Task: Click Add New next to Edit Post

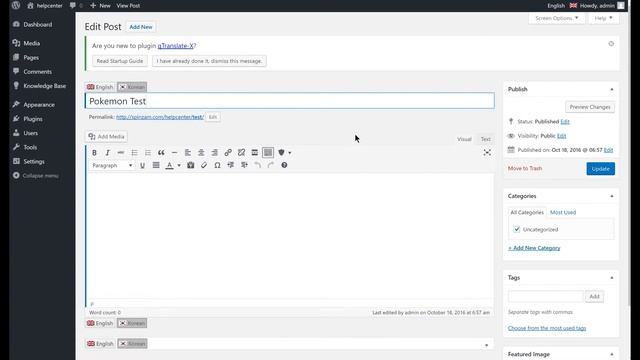Action: (141, 27)
